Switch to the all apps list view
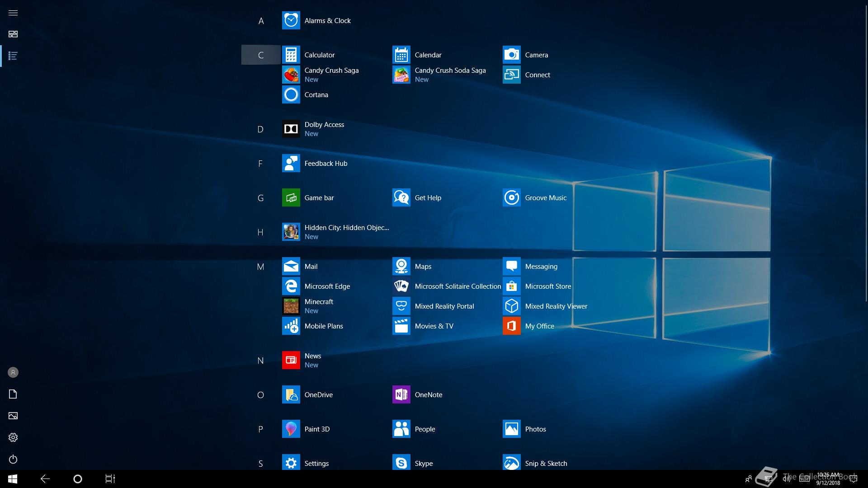Viewport: 868px width, 488px height. point(13,56)
